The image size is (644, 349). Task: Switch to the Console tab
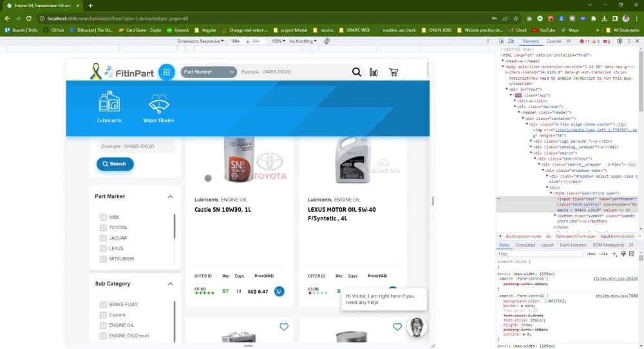click(553, 41)
